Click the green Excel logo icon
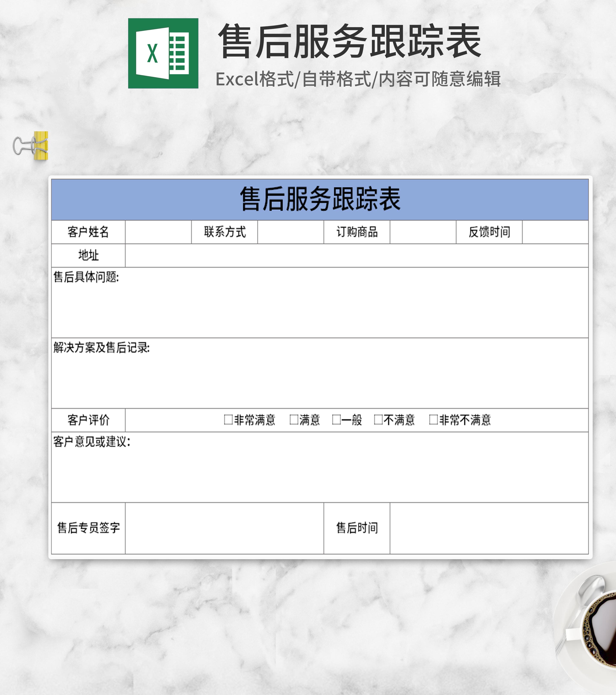The image size is (616, 695). (163, 53)
